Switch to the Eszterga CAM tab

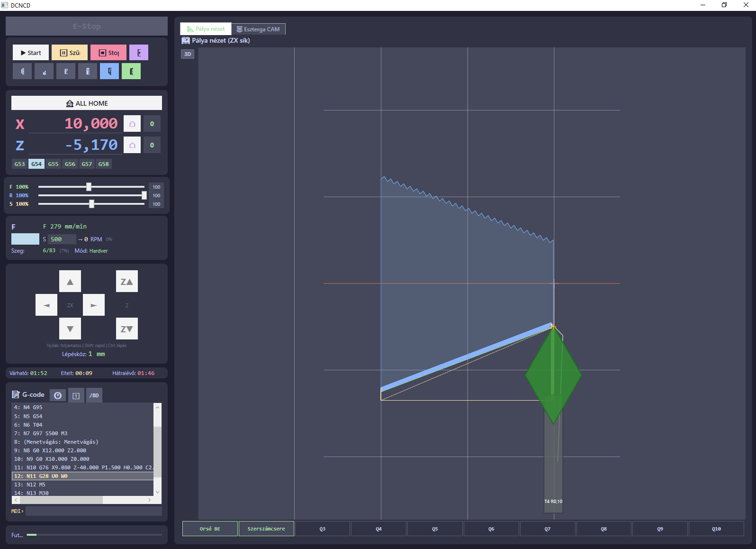point(258,29)
